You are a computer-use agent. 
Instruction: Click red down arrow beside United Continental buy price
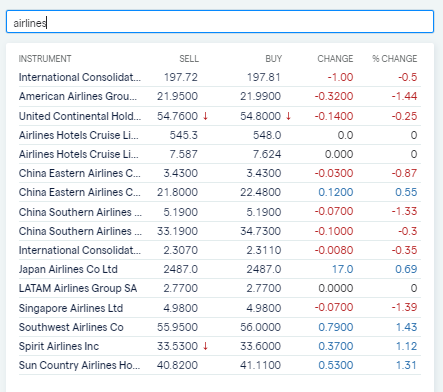289,116
